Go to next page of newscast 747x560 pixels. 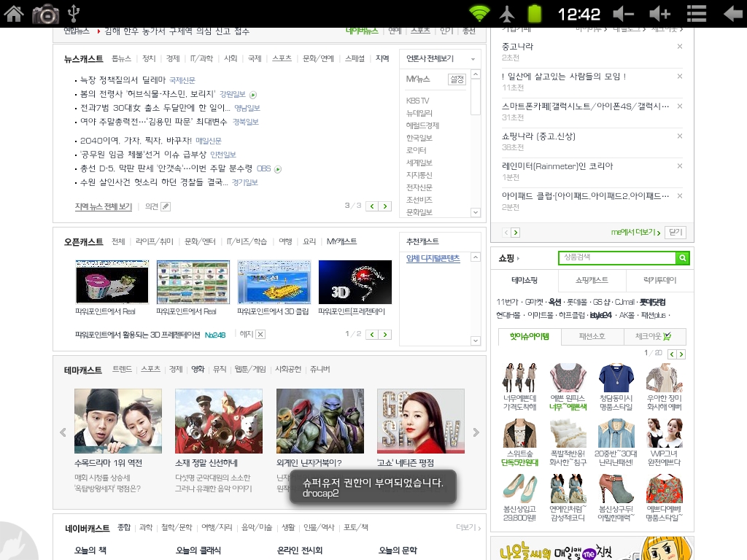(385, 206)
